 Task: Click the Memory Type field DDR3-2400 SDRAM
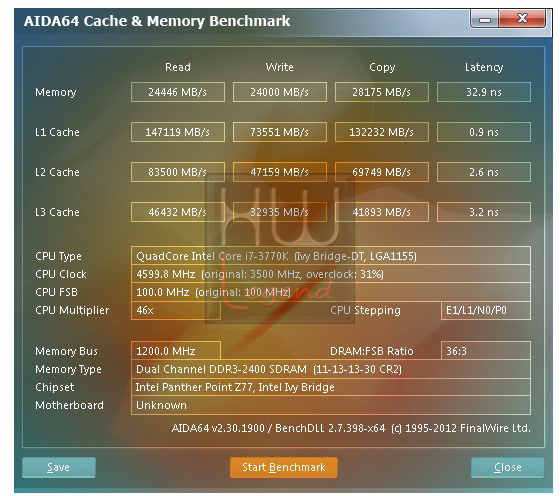pos(331,369)
